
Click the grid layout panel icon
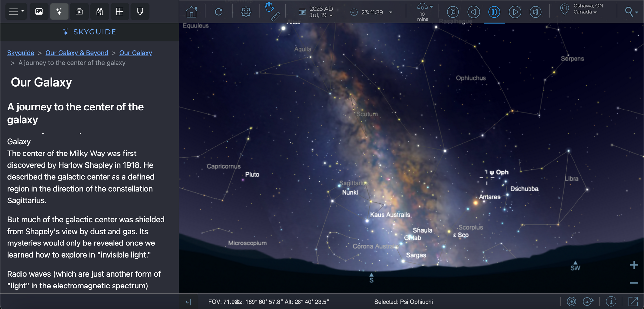click(x=120, y=12)
